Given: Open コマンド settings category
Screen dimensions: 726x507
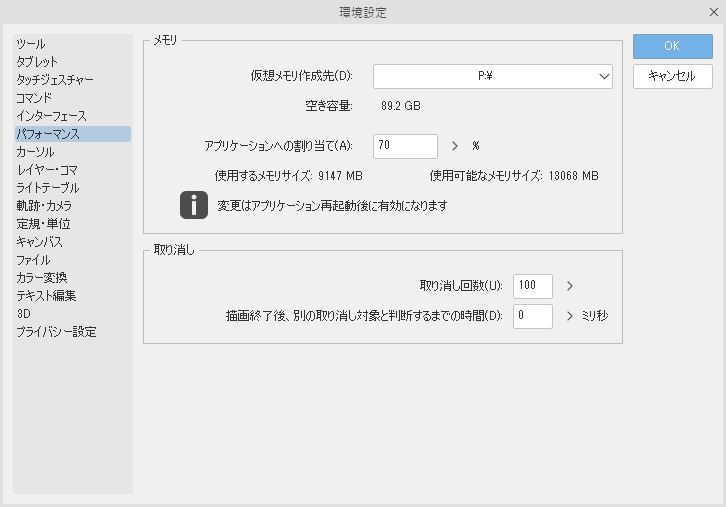Looking at the screenshot, I should (34, 98).
